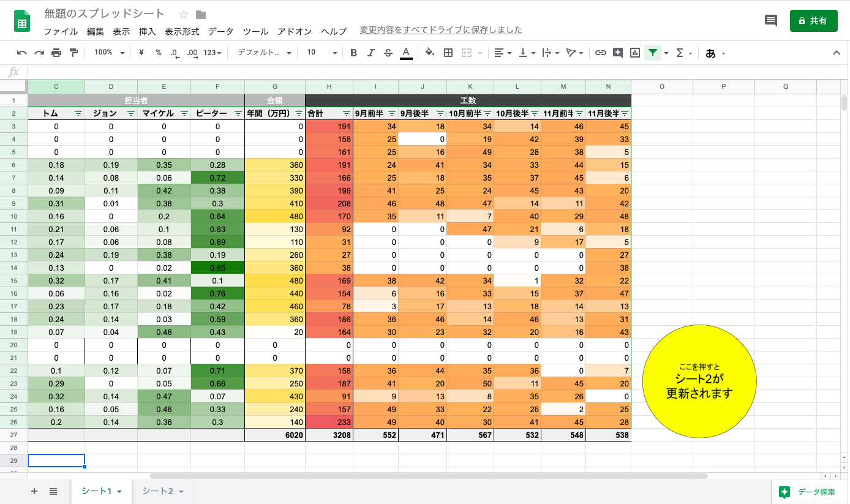Open the font size 10 dropdown

pos(322,53)
